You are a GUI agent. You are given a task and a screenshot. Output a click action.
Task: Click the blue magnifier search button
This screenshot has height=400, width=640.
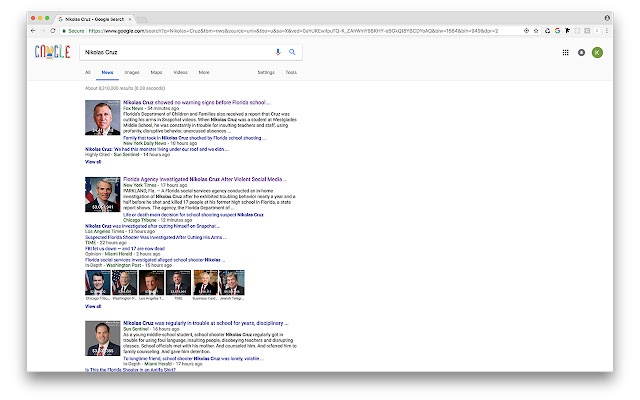[292, 52]
